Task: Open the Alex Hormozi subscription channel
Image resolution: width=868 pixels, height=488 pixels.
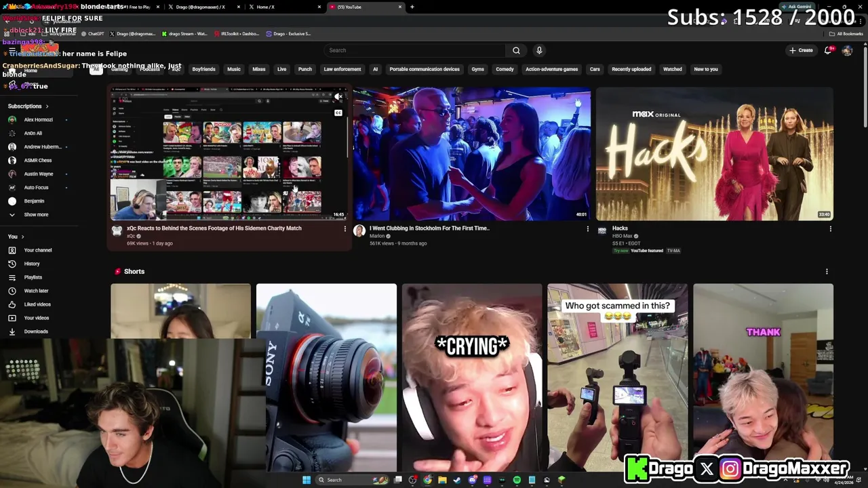Action: tap(37, 120)
